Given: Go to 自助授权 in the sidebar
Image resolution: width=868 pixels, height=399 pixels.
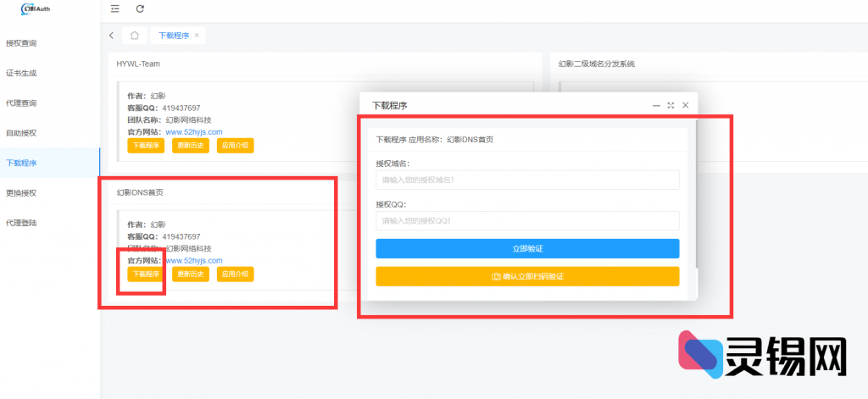Looking at the screenshot, I should pos(21,133).
